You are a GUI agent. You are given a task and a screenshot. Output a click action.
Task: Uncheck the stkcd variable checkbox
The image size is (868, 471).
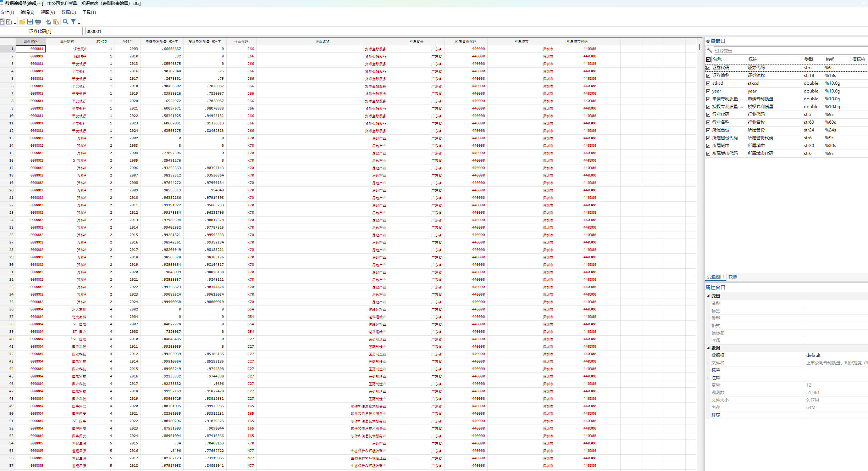(708, 83)
